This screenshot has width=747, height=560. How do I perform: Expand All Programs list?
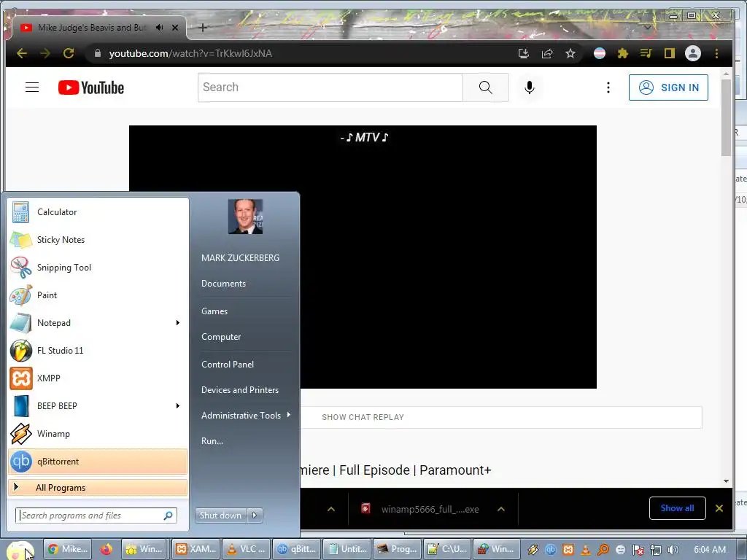98,487
